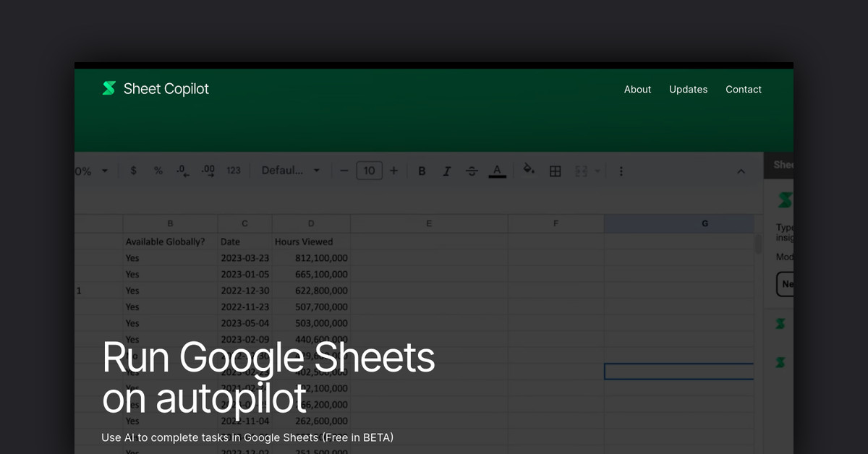Select the Bold formatting icon
The height and width of the screenshot is (454, 868).
422,171
